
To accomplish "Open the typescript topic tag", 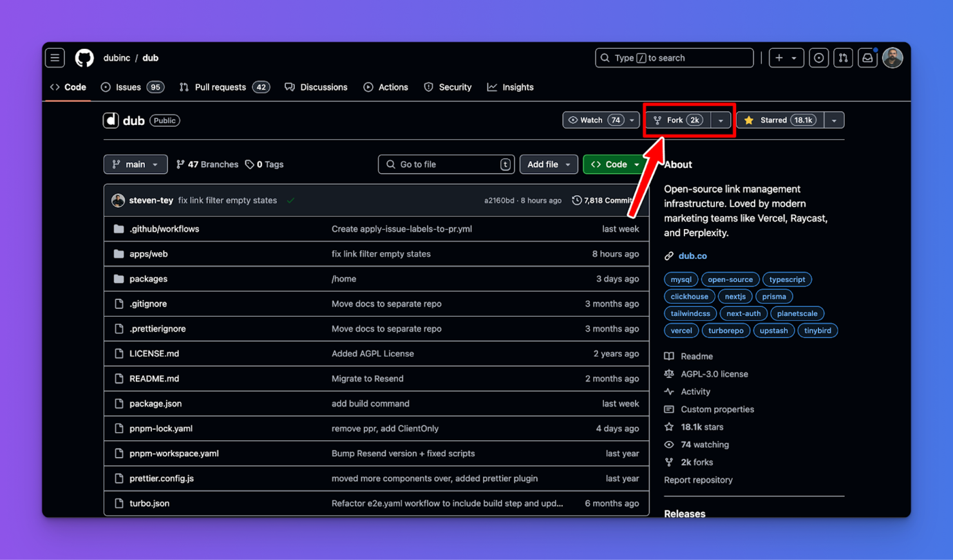I will click(787, 279).
